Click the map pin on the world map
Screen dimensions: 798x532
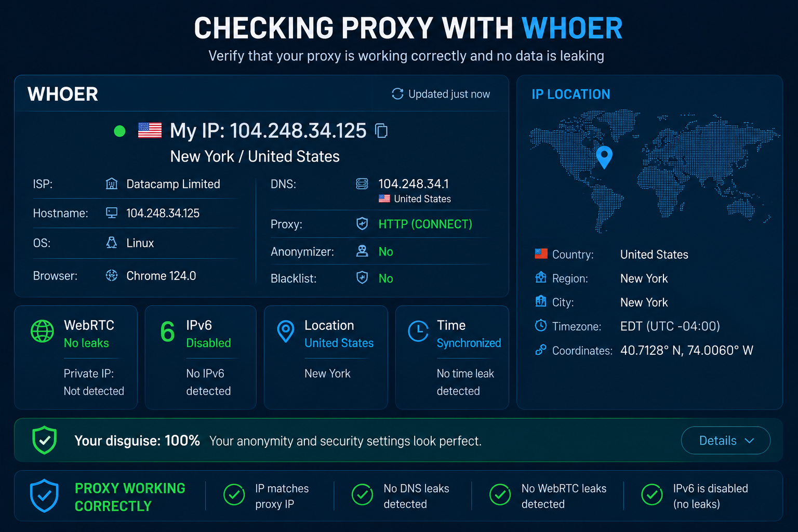click(x=604, y=157)
